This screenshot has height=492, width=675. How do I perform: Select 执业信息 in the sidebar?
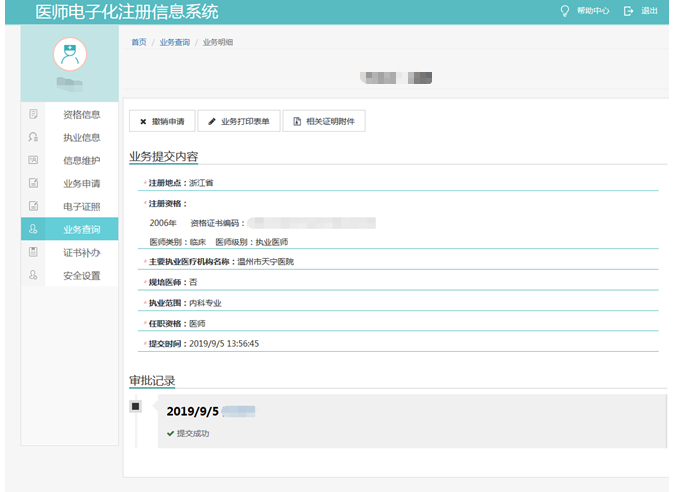coord(81,137)
